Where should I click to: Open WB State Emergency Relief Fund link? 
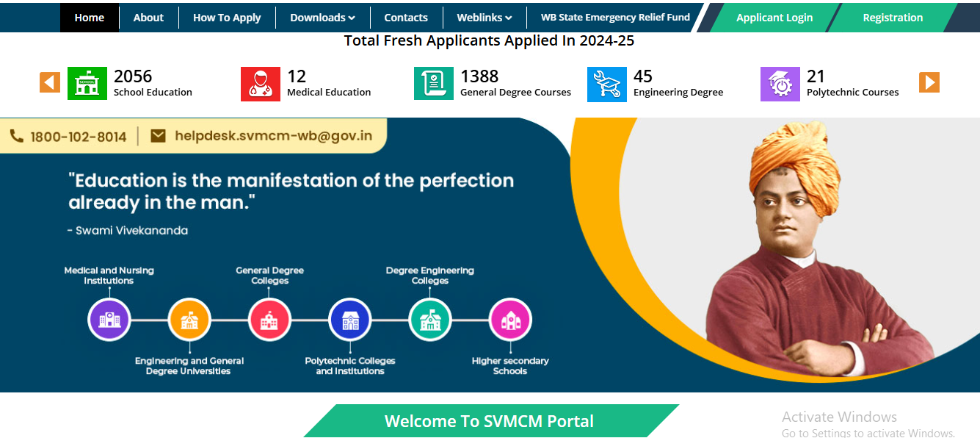[x=615, y=18]
